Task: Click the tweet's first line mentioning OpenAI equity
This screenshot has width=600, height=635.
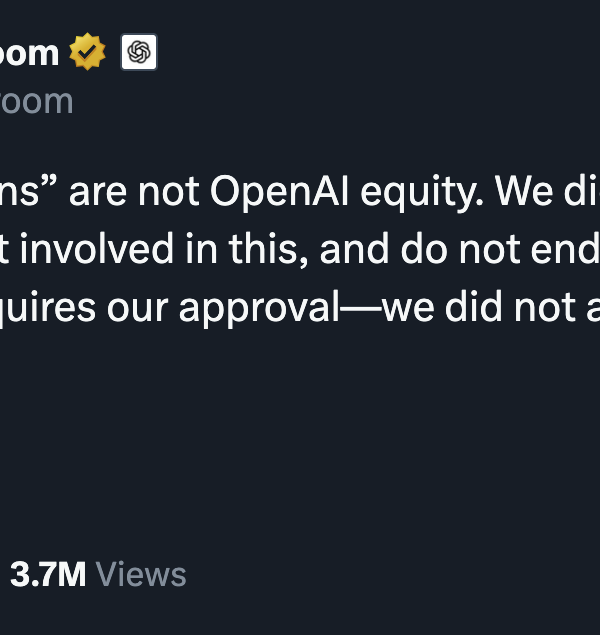Action: (300, 195)
